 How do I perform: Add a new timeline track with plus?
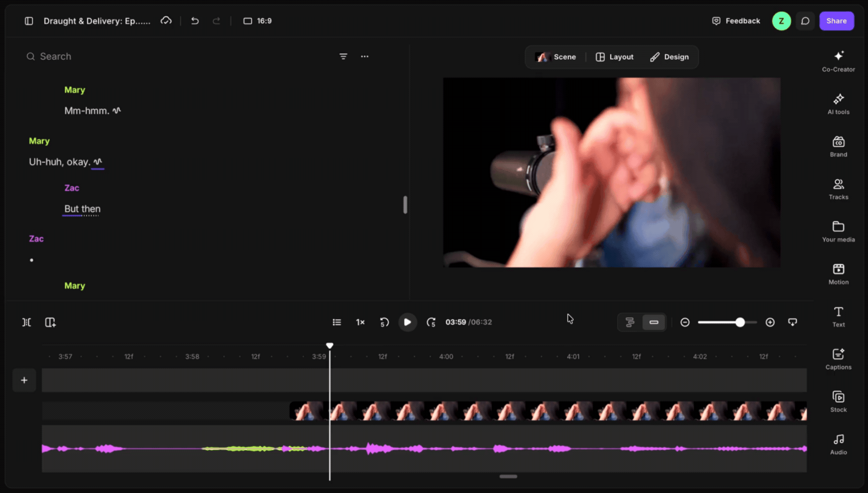pyautogui.click(x=24, y=380)
